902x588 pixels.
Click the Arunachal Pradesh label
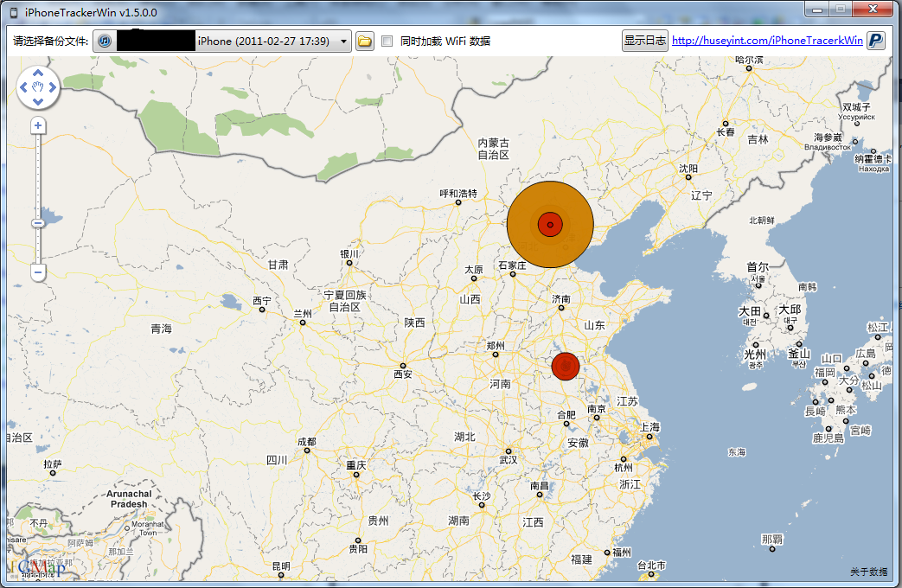129,499
